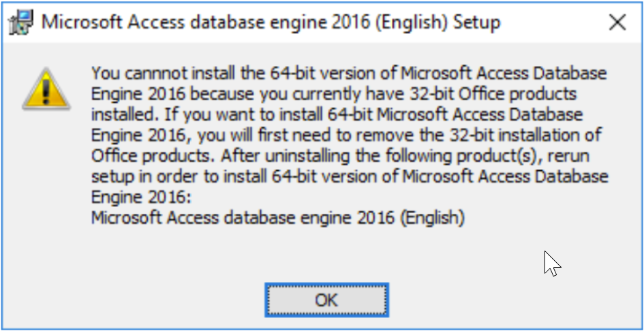Click the setup installer icon in title bar

[22, 22]
